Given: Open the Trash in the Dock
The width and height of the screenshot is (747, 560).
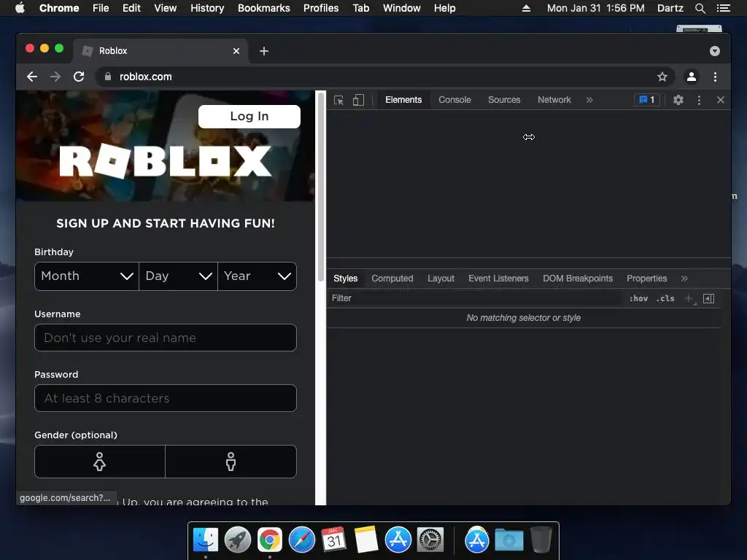Looking at the screenshot, I should 541,539.
